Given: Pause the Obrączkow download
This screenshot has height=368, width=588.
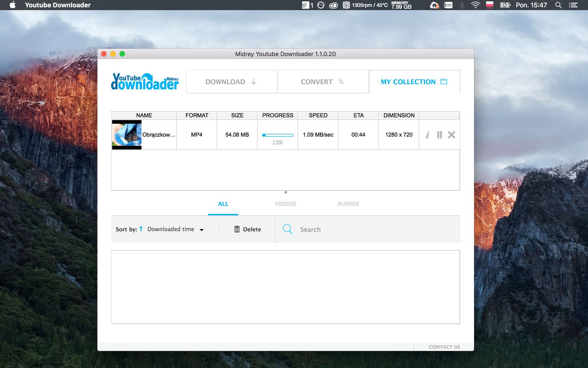Looking at the screenshot, I should tap(440, 135).
